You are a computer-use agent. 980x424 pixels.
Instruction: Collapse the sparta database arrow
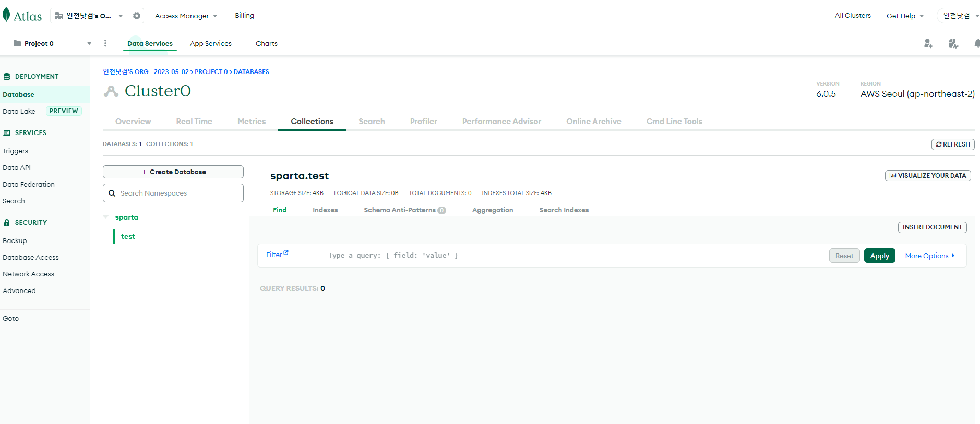pos(106,217)
